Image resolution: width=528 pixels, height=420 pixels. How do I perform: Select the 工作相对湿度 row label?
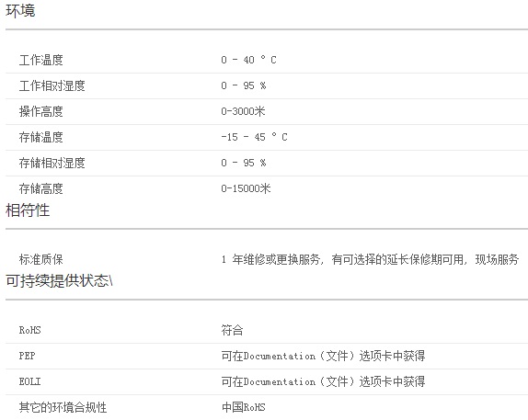click(52, 85)
